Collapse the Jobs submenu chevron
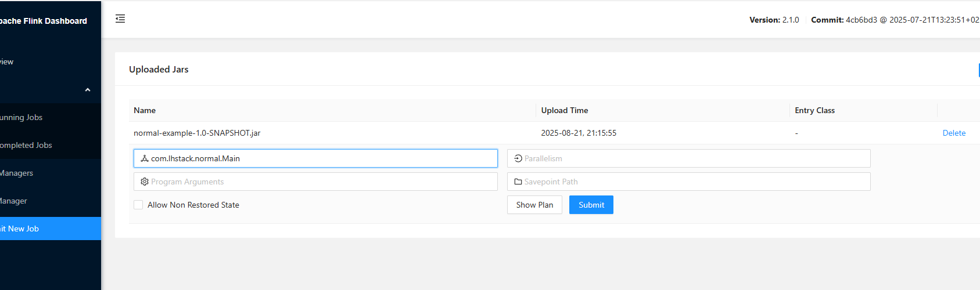 [88, 90]
